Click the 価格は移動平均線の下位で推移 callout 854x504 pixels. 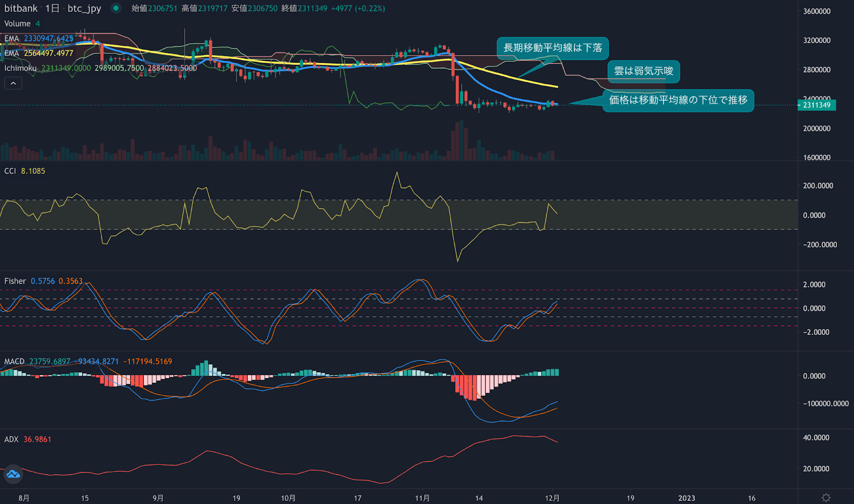tap(678, 100)
